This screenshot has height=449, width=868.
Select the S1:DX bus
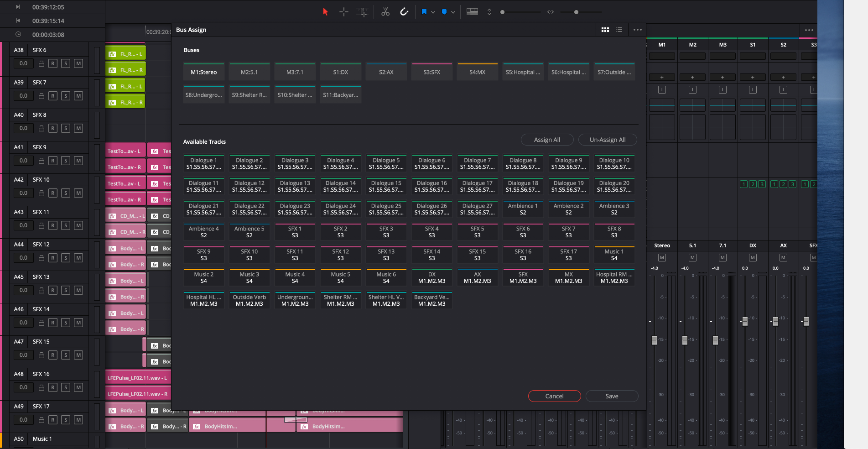click(x=341, y=72)
